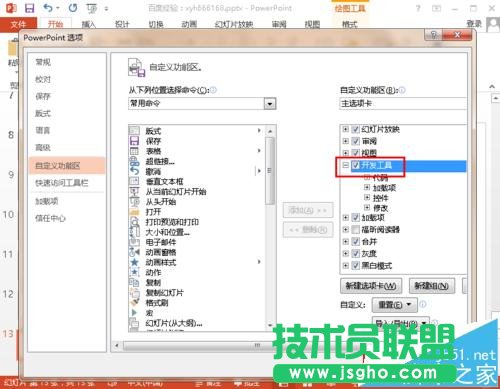
Task: Select the 打开 folder command icon
Action: coord(134,211)
